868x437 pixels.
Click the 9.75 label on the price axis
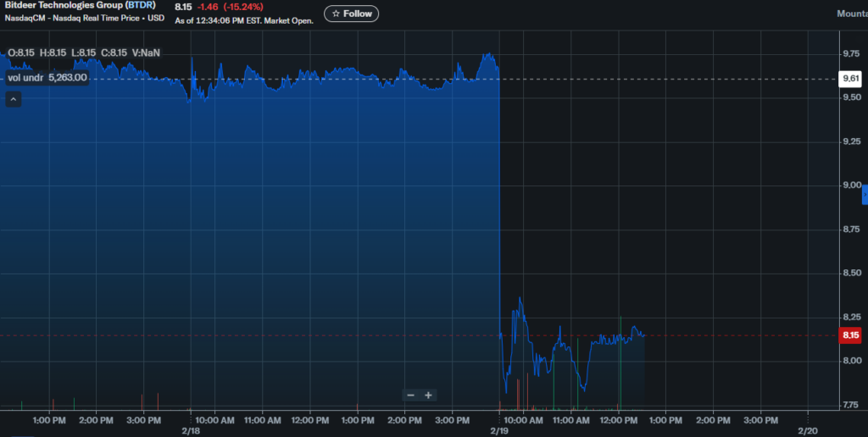tap(851, 53)
